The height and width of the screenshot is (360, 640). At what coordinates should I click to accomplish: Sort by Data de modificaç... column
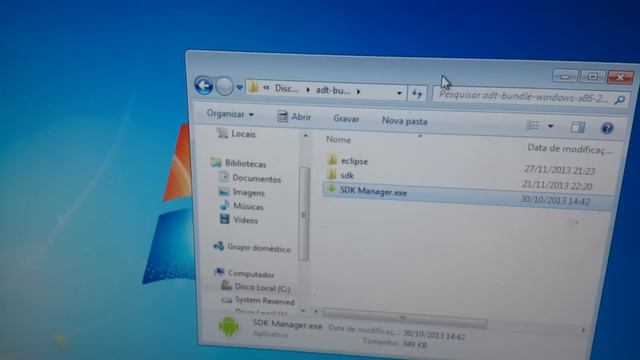[x=570, y=149]
